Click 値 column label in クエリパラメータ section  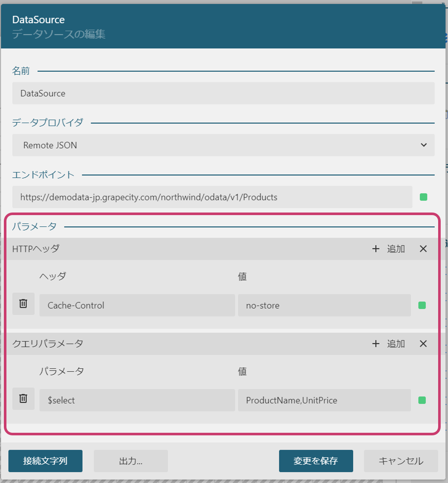click(242, 371)
